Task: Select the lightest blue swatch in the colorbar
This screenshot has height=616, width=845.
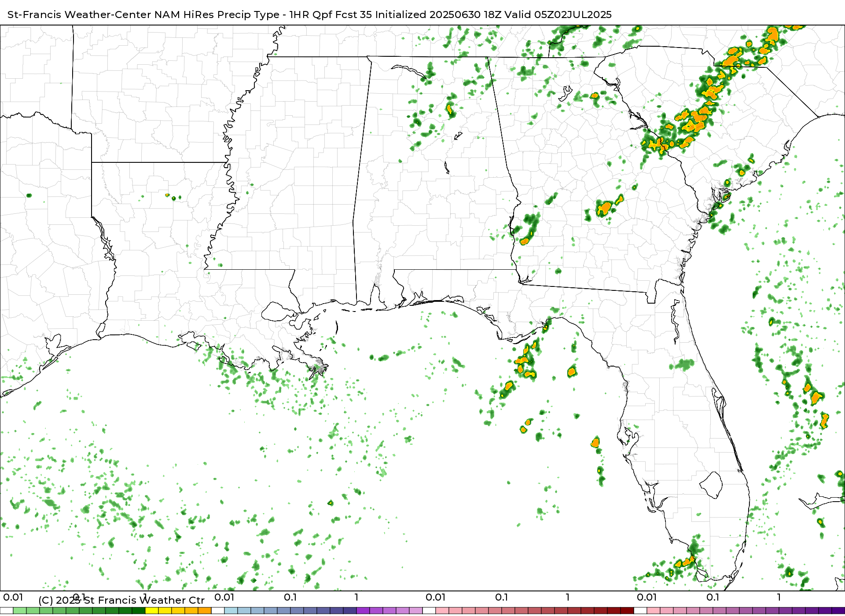Action: [x=231, y=611]
